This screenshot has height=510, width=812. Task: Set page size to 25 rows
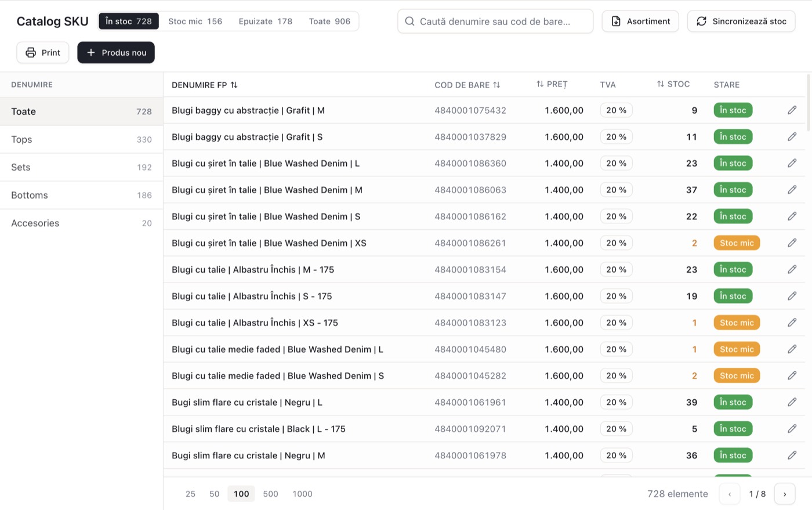coord(190,494)
